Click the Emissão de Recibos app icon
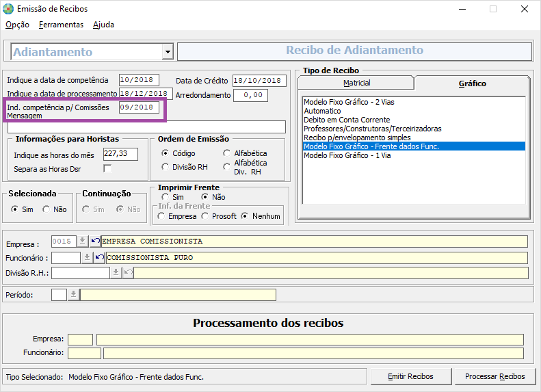 coord(8,9)
